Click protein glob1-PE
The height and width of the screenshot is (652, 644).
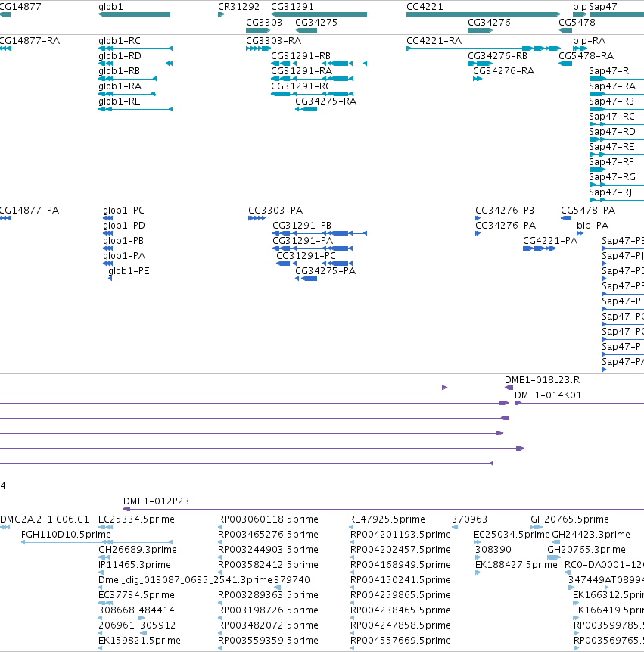click(x=129, y=271)
